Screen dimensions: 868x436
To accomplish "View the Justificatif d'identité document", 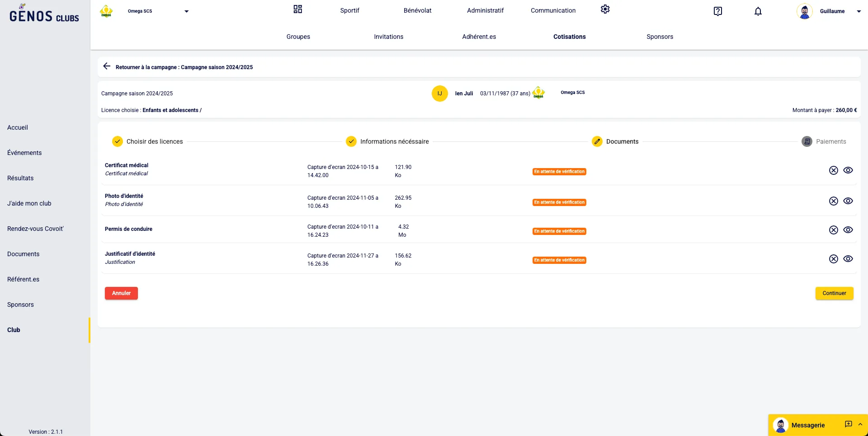I will (848, 259).
